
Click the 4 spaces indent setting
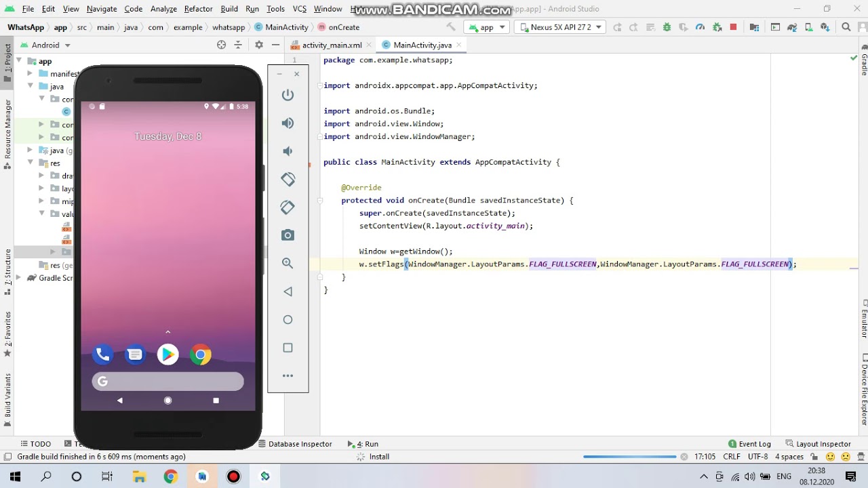789,457
